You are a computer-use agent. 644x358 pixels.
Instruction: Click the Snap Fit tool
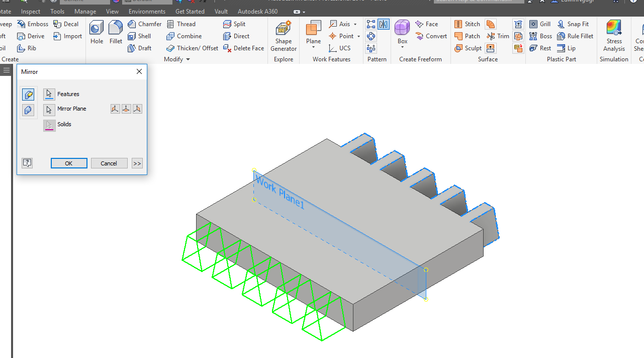[573, 24]
